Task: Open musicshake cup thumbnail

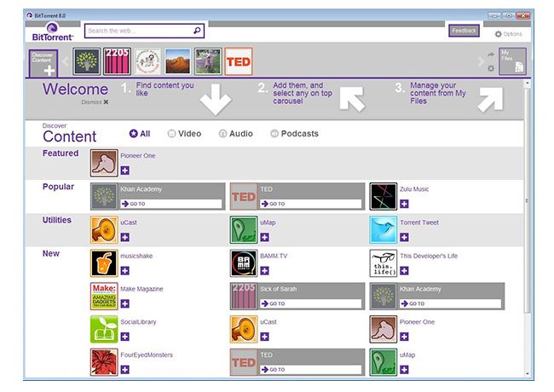Action: (104, 263)
